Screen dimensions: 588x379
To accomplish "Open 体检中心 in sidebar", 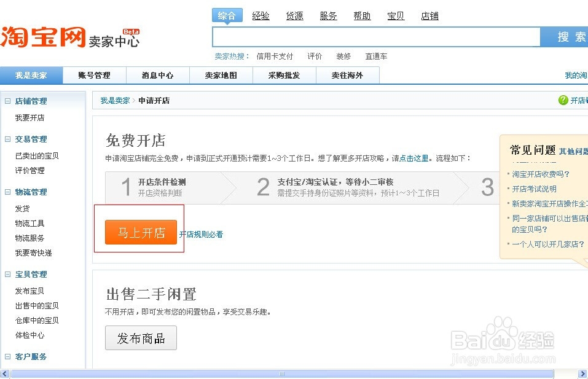I will [x=29, y=335].
